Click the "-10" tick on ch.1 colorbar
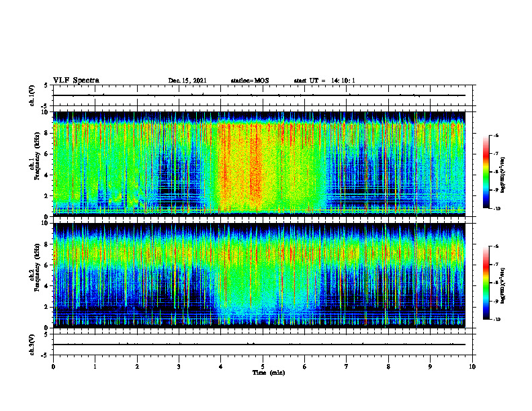This screenshot has height=411, width=532. (x=496, y=209)
